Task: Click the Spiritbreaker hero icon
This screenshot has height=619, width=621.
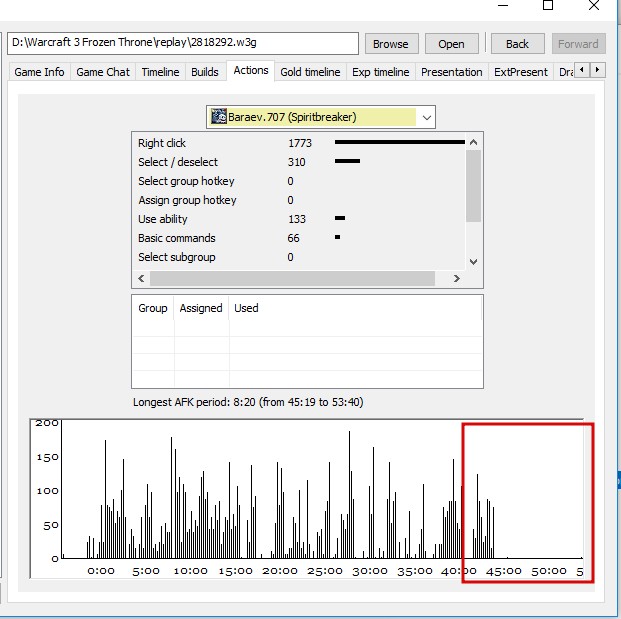Action: coord(219,117)
